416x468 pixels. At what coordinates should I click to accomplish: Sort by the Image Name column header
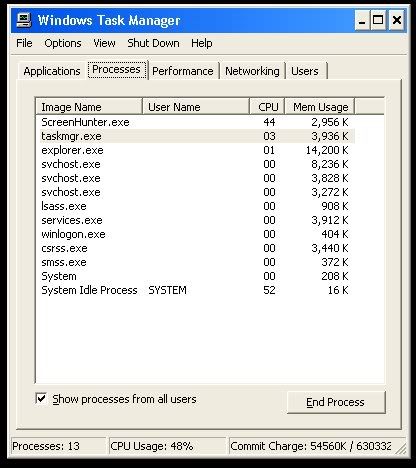[89, 107]
